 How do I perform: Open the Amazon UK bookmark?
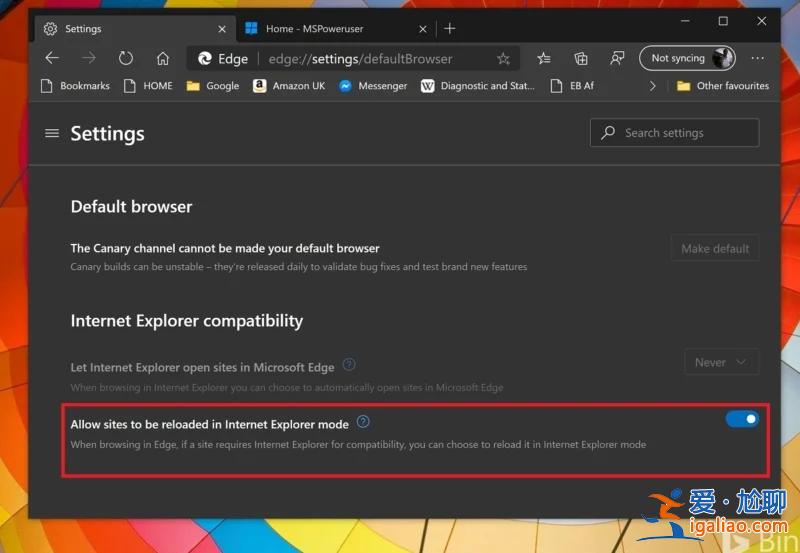[x=289, y=86]
